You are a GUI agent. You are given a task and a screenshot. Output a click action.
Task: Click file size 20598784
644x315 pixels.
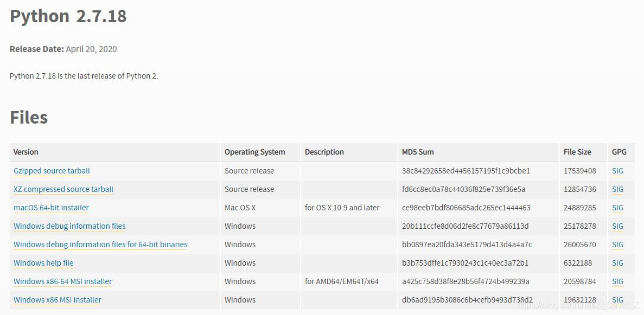coord(580,282)
